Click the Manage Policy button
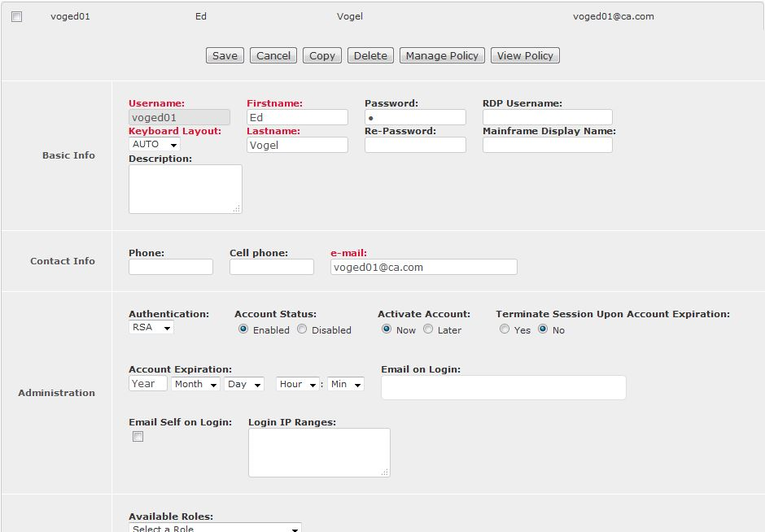 (442, 55)
